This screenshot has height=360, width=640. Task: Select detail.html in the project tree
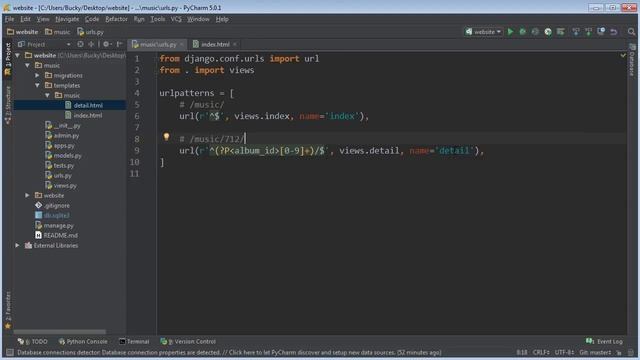(x=88, y=105)
